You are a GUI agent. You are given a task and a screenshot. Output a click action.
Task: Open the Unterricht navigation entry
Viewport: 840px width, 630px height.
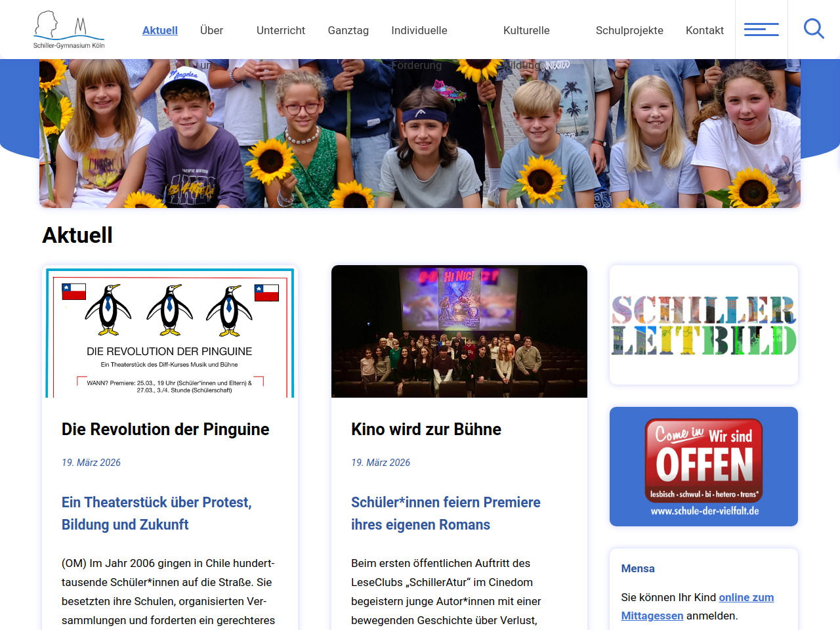pos(281,30)
